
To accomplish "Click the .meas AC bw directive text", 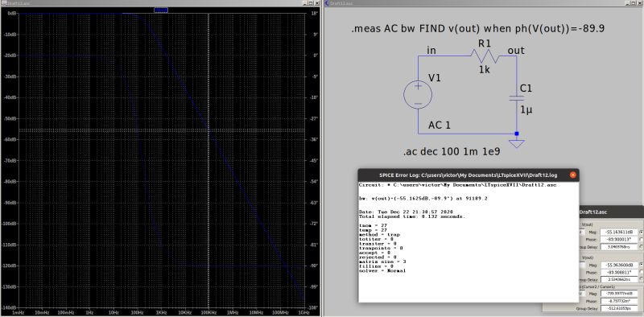I will [477, 29].
